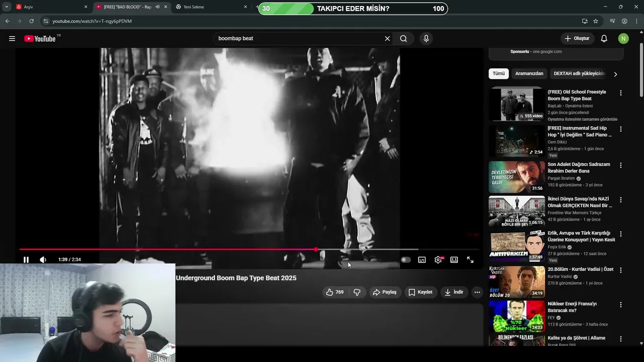This screenshot has height=362, width=644.
Task: Open the Kurtlar Vadisi 20.Bölüm thumbnail
Action: pos(517,282)
